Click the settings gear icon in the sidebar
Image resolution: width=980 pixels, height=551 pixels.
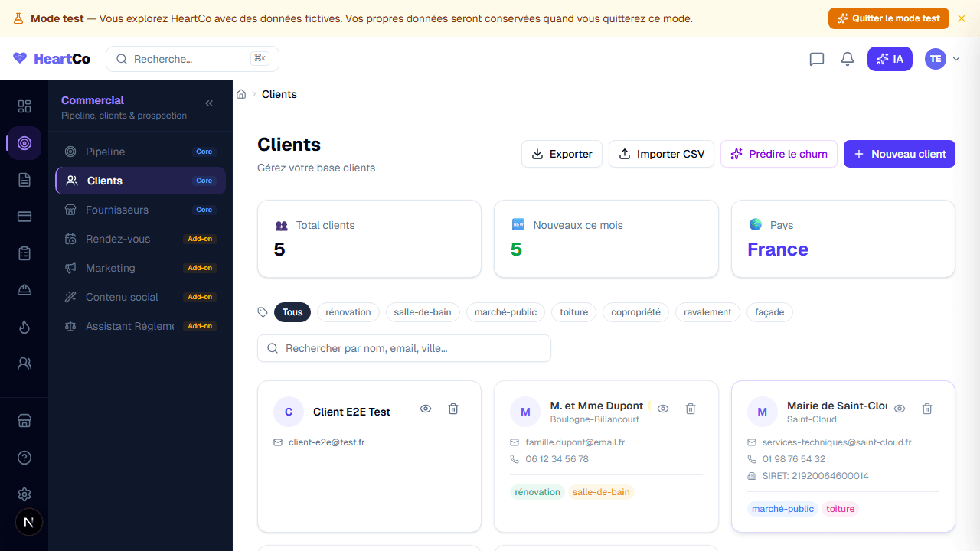click(24, 494)
